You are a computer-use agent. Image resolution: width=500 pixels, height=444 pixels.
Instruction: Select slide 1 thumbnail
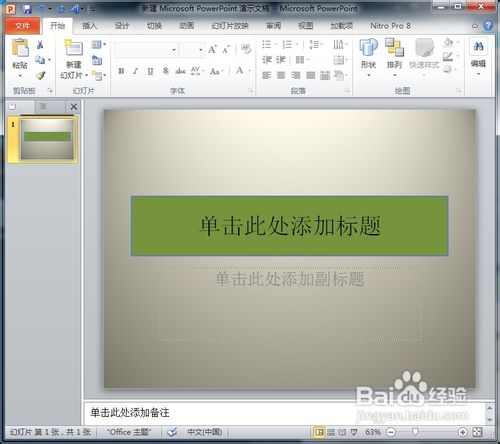tap(47, 139)
